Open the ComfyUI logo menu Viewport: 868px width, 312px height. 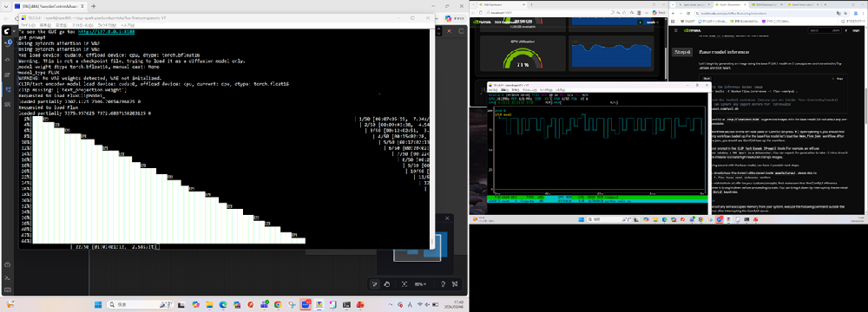tap(8, 31)
